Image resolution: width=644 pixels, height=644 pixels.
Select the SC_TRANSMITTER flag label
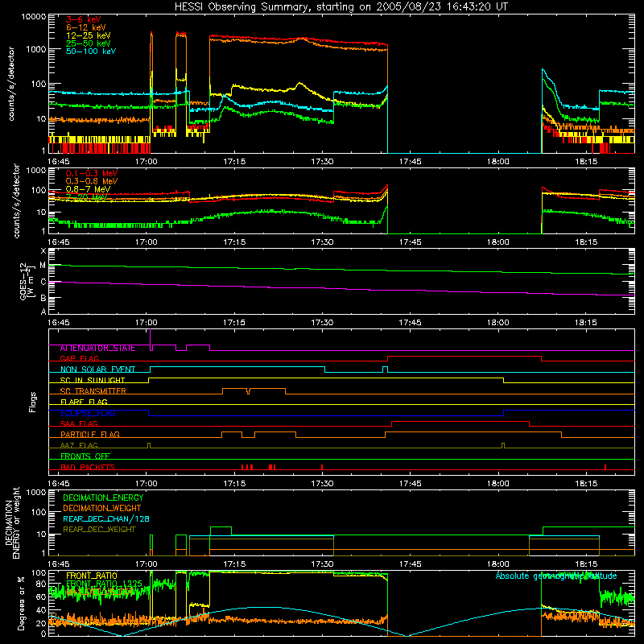(x=93, y=391)
